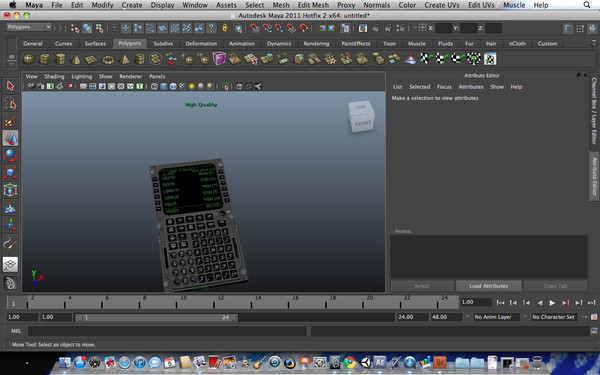Click the question mark selection mask icon
This screenshot has height=375, width=600.
(x=211, y=28)
